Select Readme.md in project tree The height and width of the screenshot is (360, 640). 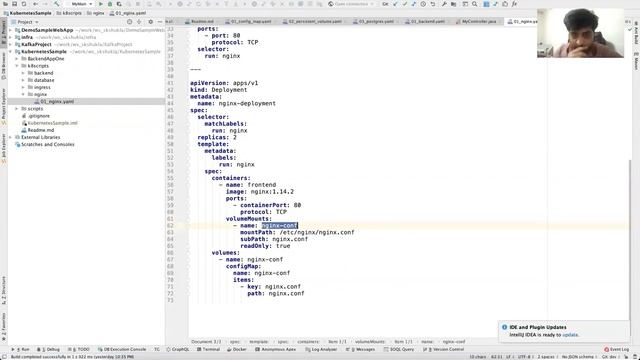pyautogui.click(x=40, y=130)
